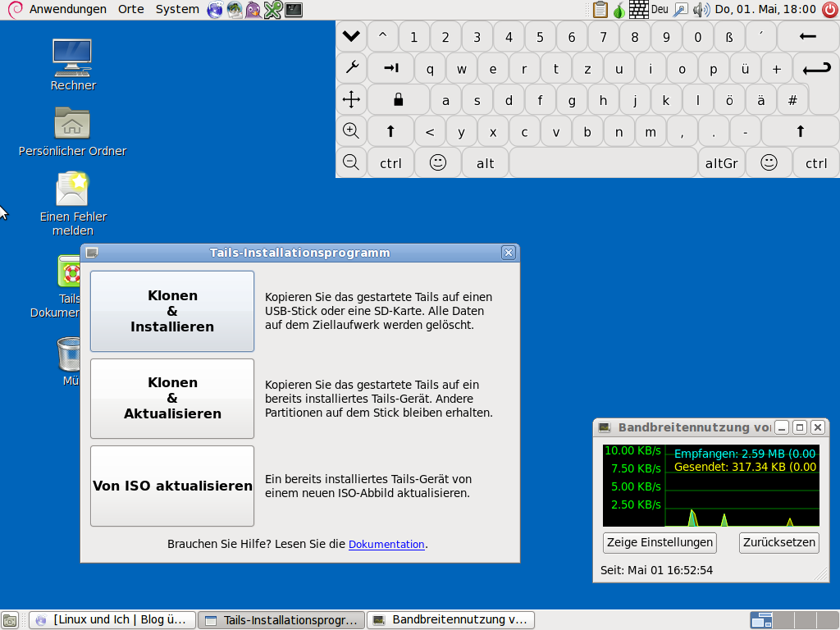Open the Anwendungen menu
Screen dimensions: 840x630
(67, 9)
